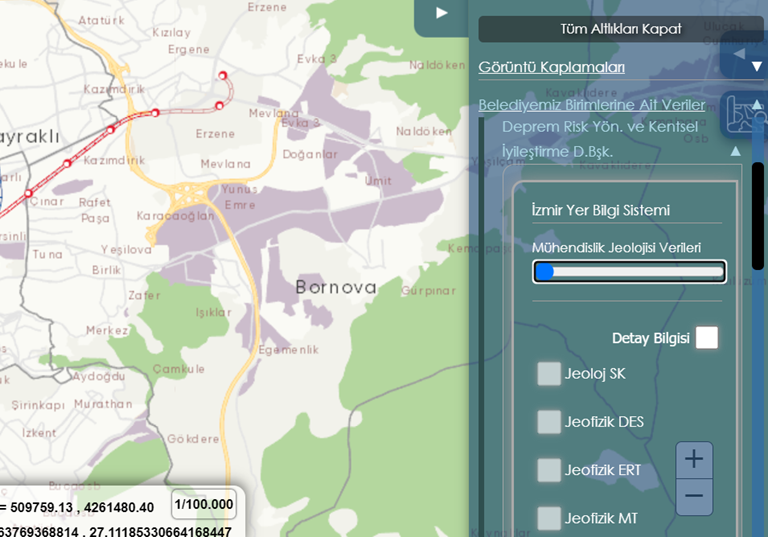
Task: Click Belediyemiz Birimlerine Ait Veriler heading
Action: click(x=592, y=105)
